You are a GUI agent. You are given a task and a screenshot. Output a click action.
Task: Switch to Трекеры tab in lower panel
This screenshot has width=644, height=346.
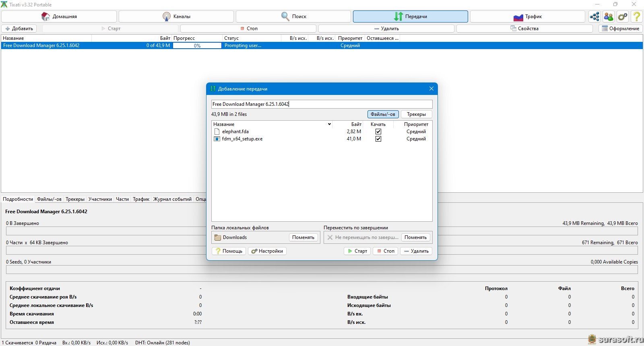(x=75, y=199)
